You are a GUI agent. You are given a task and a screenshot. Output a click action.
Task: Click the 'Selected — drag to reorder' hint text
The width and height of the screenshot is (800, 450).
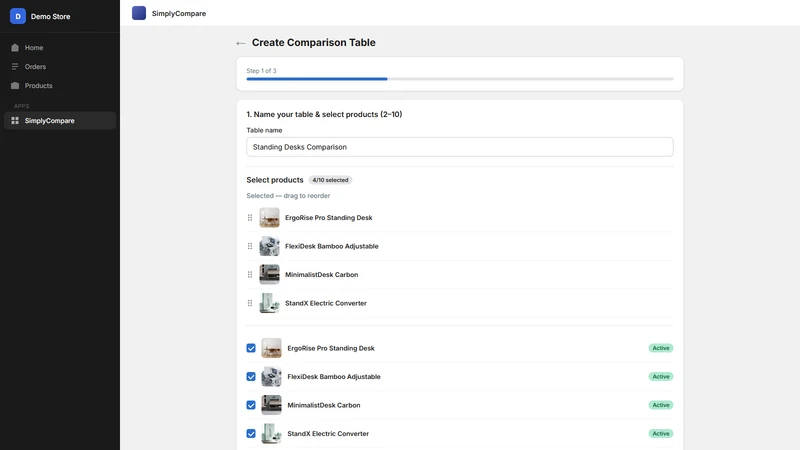(x=288, y=196)
